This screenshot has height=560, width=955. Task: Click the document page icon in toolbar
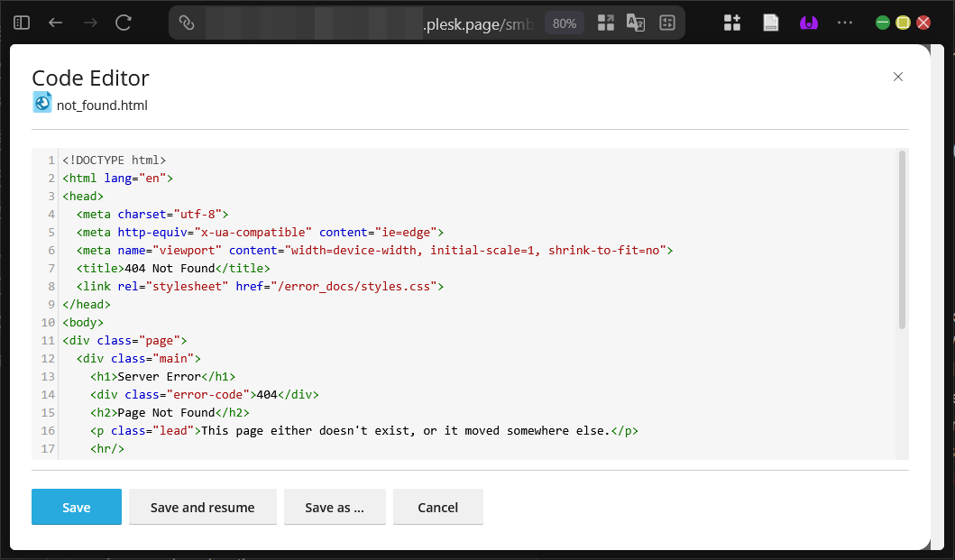(x=770, y=23)
